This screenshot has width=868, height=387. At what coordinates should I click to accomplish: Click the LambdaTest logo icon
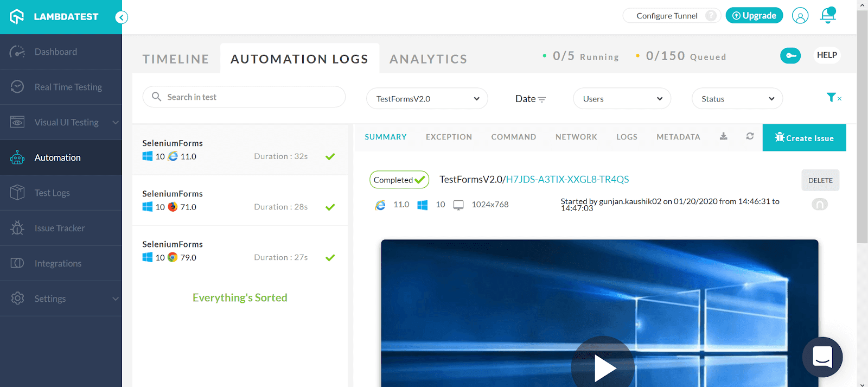[x=17, y=17]
